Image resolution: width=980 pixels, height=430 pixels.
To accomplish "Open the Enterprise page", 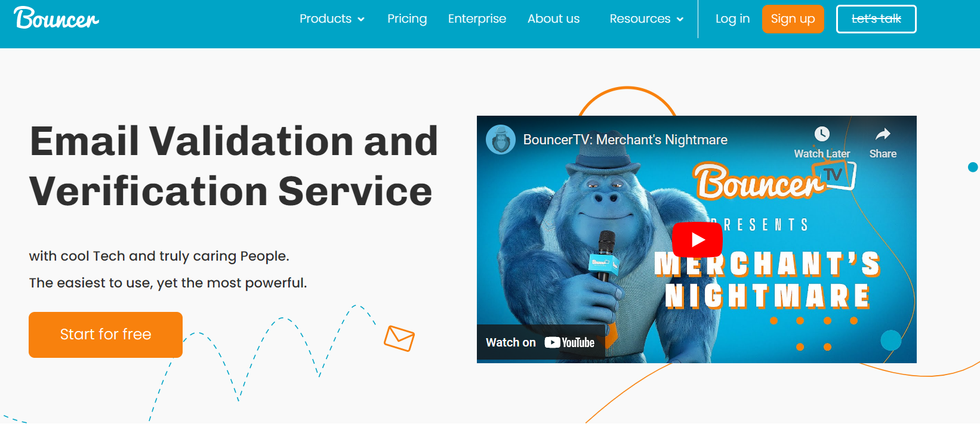I will click(x=477, y=18).
